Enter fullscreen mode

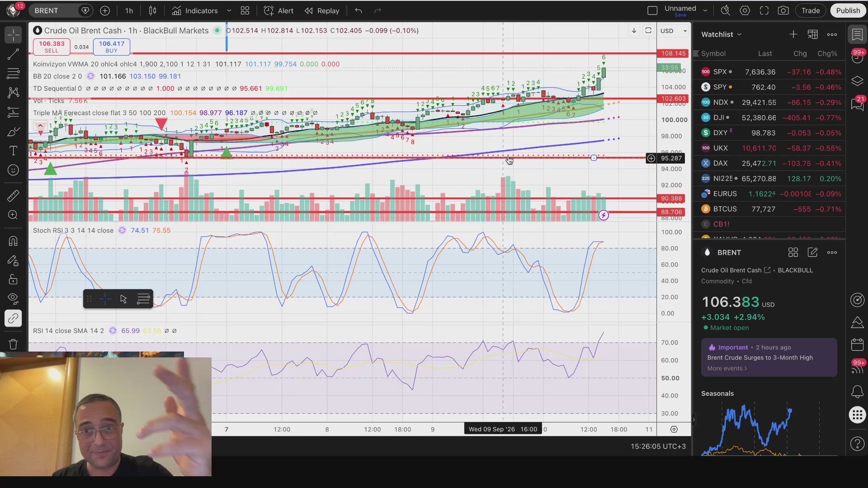click(764, 10)
